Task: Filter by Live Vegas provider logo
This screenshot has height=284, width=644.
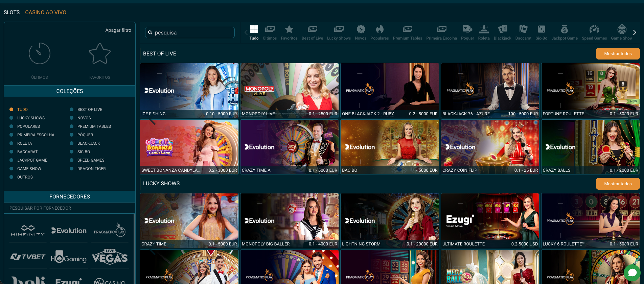Action: click(110, 257)
